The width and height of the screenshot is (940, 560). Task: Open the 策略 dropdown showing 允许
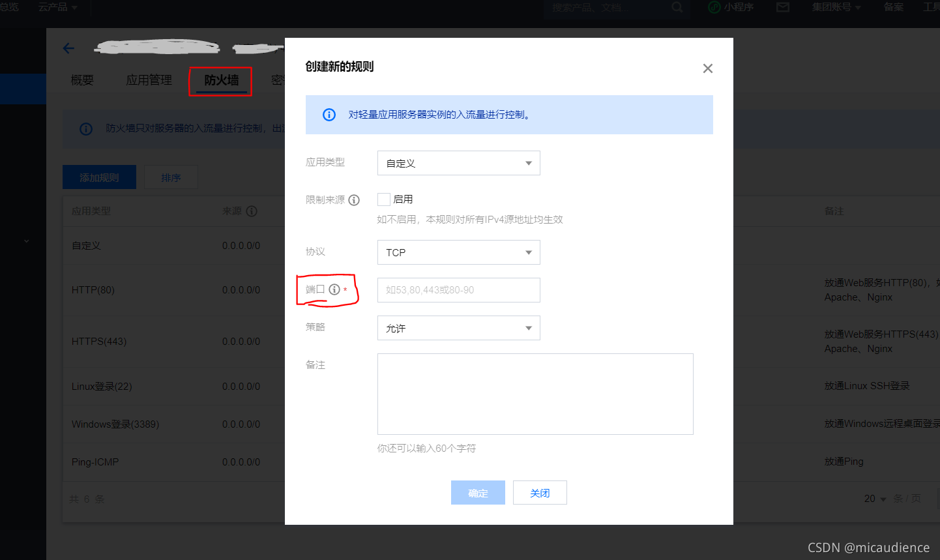point(459,328)
